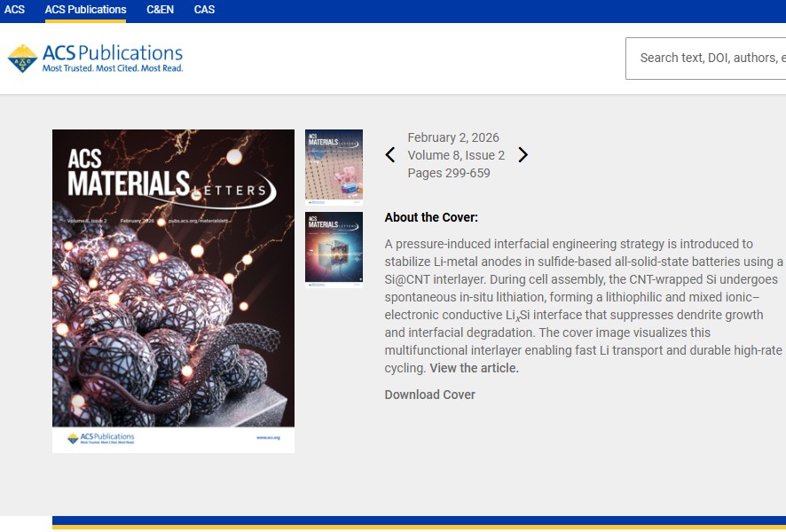
Task: Open the ACS top navigation link
Action: (14, 10)
